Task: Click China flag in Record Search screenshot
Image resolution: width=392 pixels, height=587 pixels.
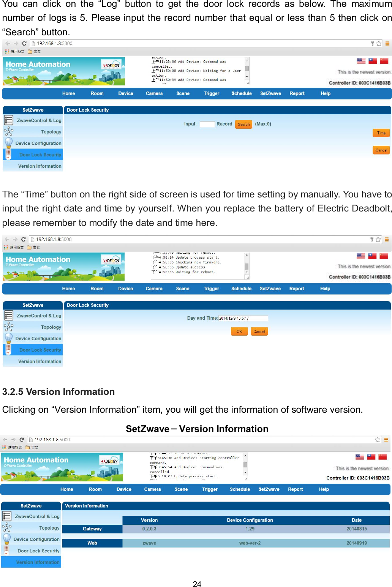Action: (384, 61)
